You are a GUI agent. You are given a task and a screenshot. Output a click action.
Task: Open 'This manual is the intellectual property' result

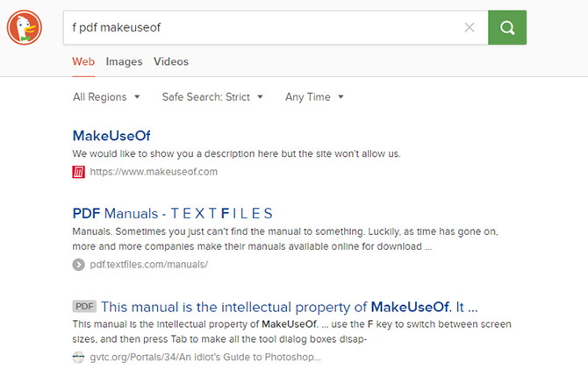(289, 307)
